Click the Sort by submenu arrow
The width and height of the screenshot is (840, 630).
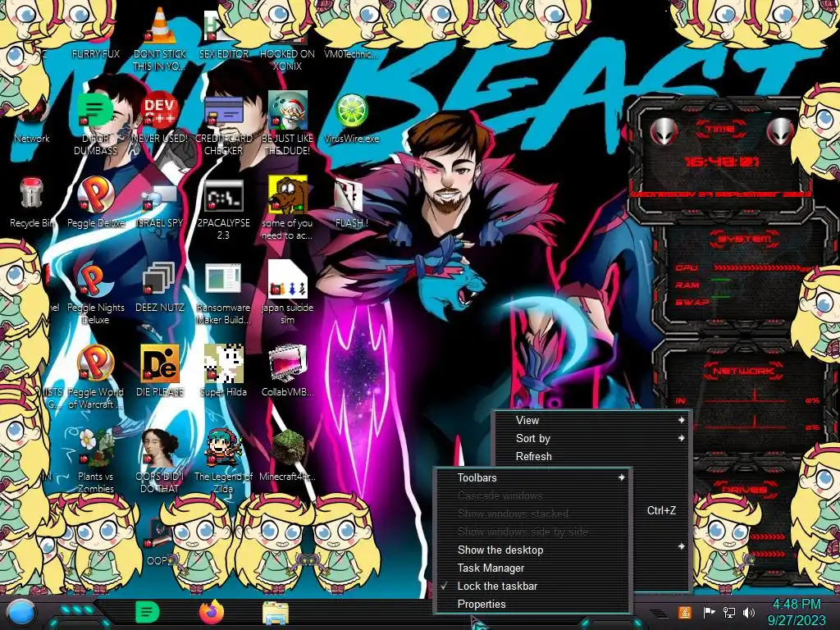682,438
